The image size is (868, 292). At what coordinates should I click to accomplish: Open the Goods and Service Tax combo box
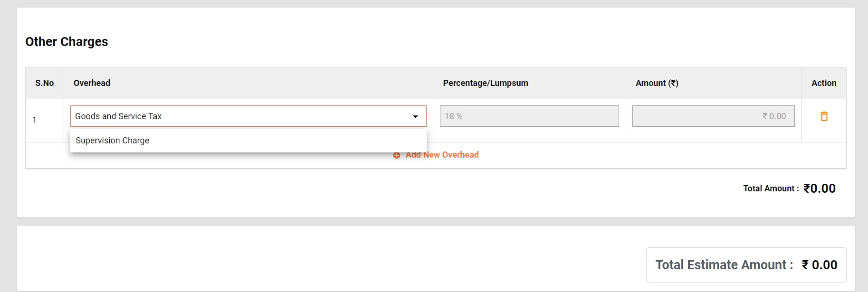coord(242,116)
